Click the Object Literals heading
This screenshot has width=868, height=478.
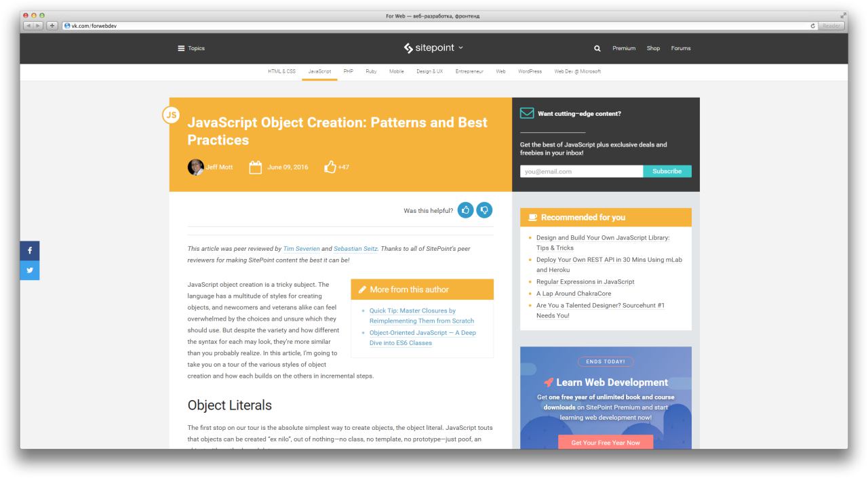(229, 405)
